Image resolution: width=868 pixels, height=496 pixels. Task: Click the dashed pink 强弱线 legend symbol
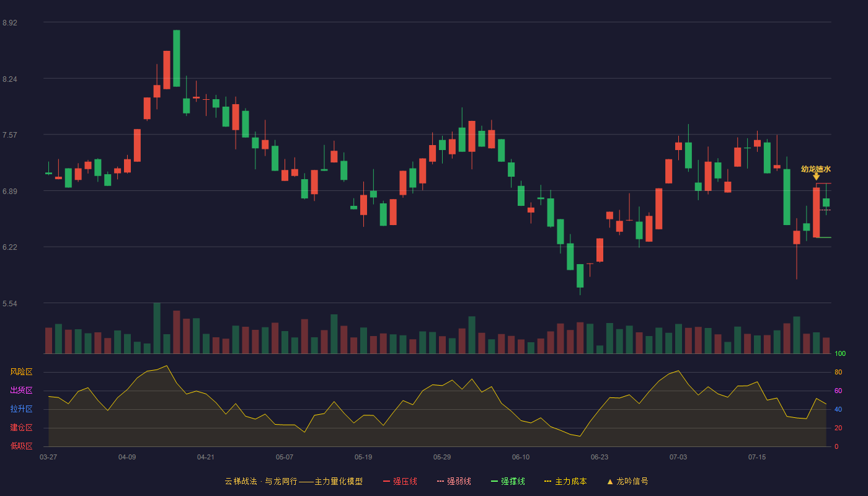click(x=440, y=482)
